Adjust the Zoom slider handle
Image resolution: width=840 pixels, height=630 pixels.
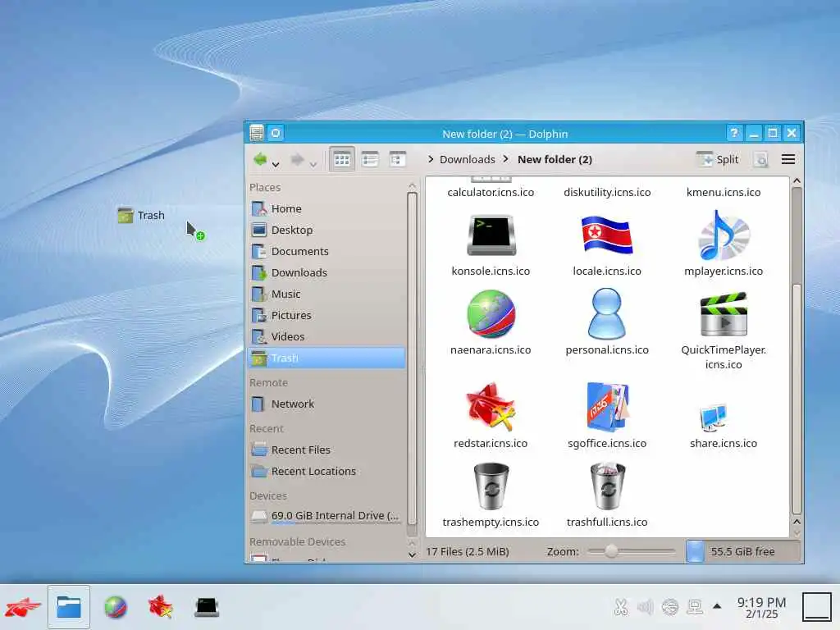tap(611, 550)
